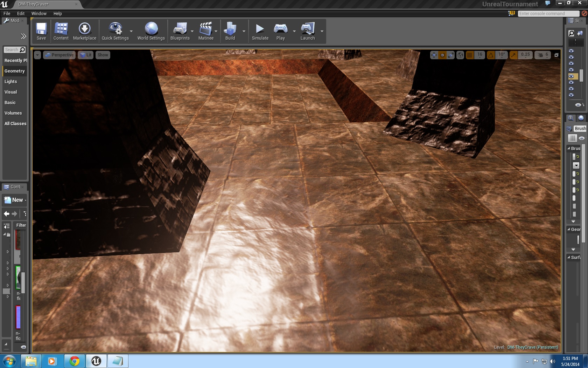Launch the level on device
The image size is (588, 368).
308,31
